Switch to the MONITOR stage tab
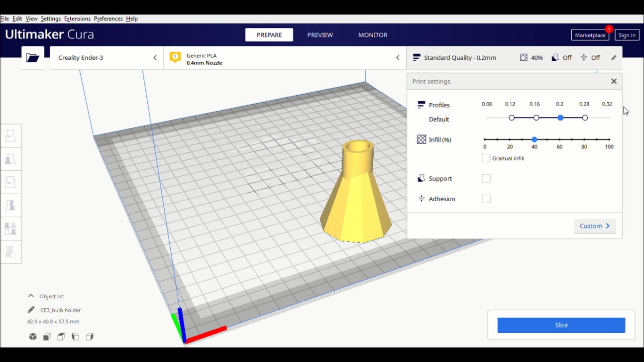This screenshot has height=362, width=644. (373, 35)
